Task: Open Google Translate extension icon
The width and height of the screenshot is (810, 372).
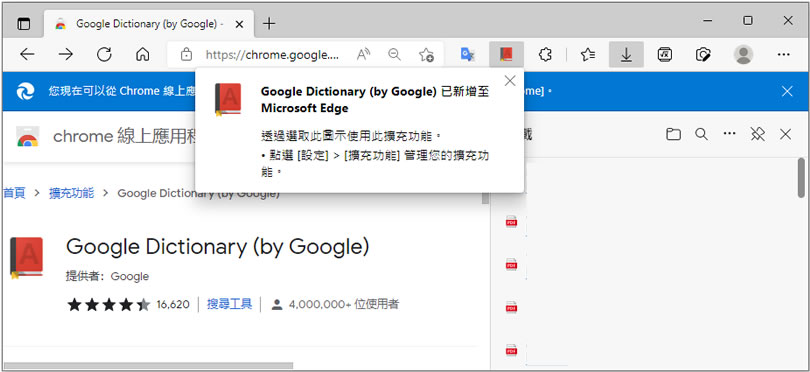Action: [x=468, y=54]
